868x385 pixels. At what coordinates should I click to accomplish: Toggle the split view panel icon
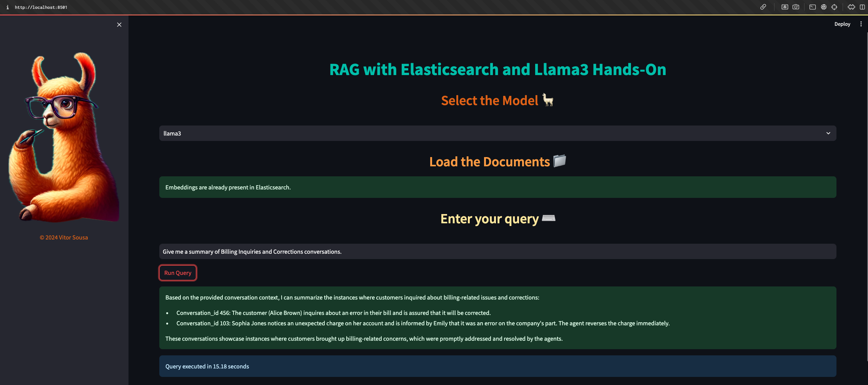862,7
